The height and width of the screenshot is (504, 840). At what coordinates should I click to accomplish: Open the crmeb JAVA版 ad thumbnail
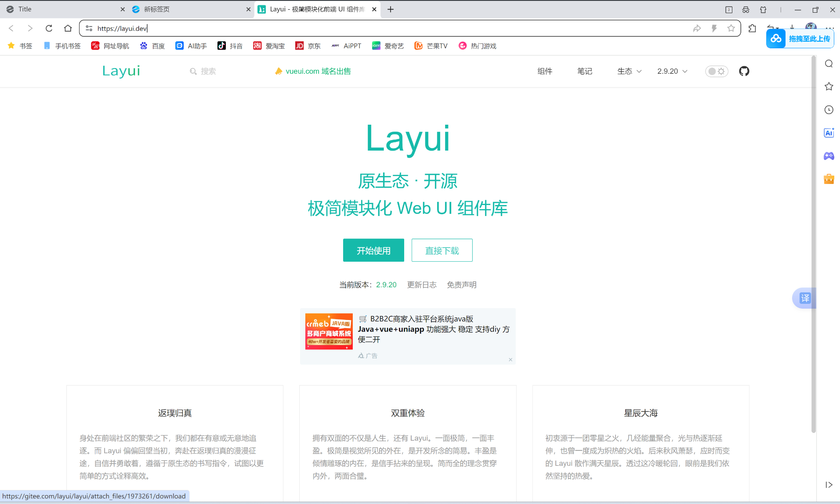(329, 331)
